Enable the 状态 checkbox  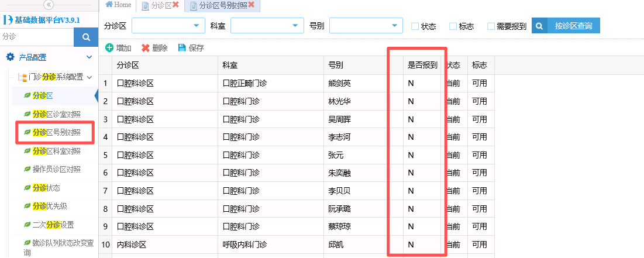tap(415, 26)
